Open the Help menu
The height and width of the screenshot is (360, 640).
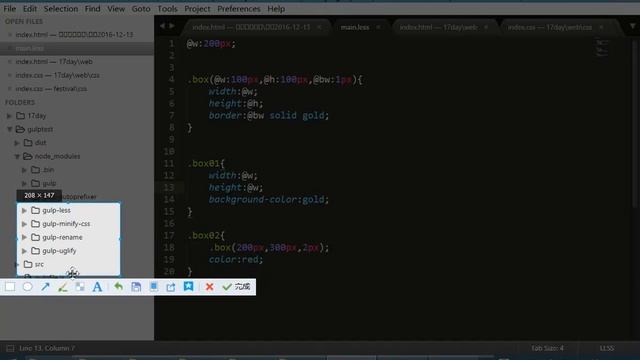tap(276, 9)
